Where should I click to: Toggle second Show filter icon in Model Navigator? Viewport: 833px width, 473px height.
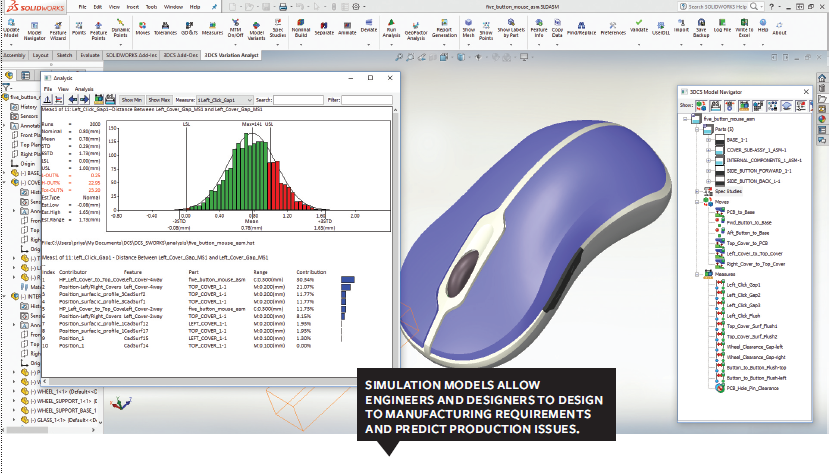click(x=716, y=106)
